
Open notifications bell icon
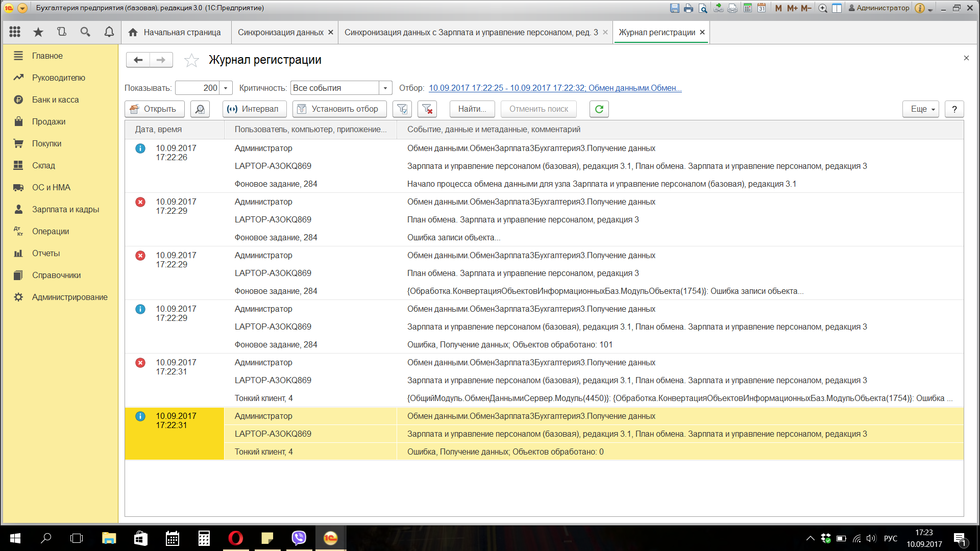tap(109, 32)
